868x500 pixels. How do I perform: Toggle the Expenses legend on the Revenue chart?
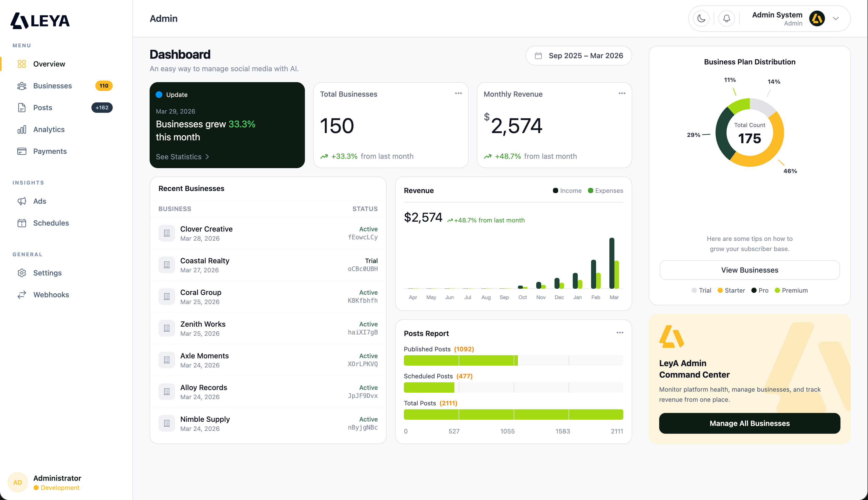click(605, 190)
